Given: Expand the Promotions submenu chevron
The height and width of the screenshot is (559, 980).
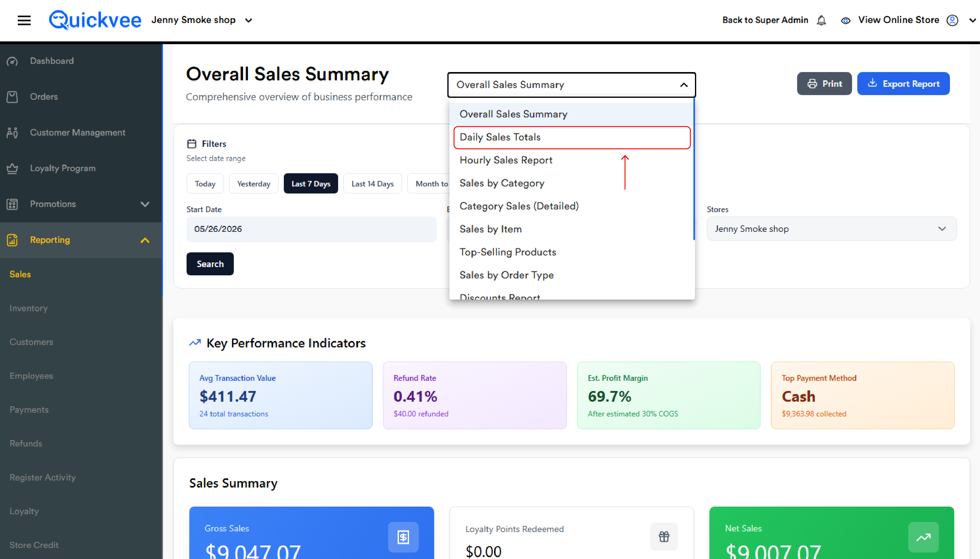Looking at the screenshot, I should click(x=145, y=204).
